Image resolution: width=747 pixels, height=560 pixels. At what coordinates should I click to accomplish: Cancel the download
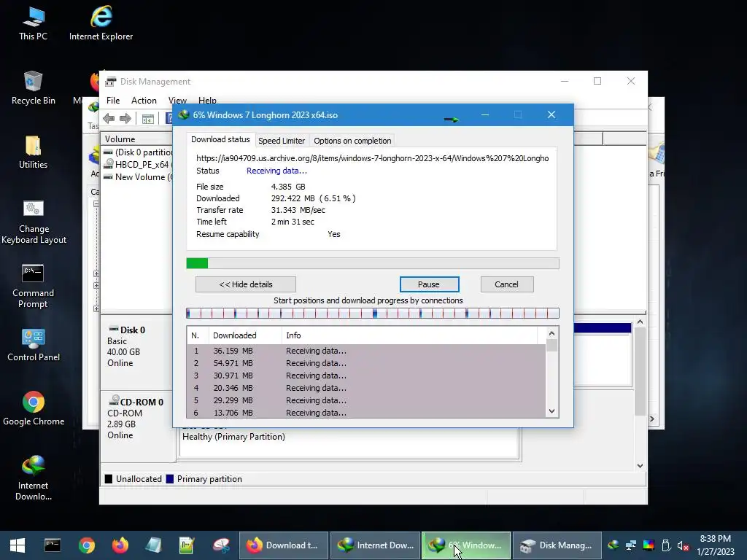click(x=506, y=284)
